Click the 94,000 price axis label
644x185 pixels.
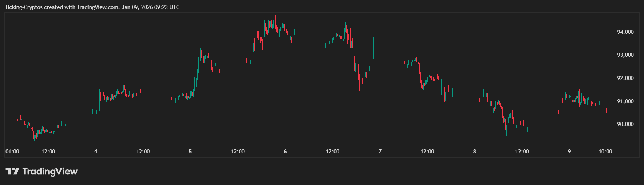(x=625, y=32)
